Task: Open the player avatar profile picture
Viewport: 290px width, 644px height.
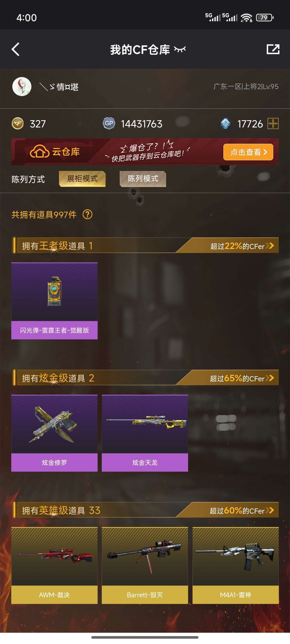Action: [x=22, y=87]
